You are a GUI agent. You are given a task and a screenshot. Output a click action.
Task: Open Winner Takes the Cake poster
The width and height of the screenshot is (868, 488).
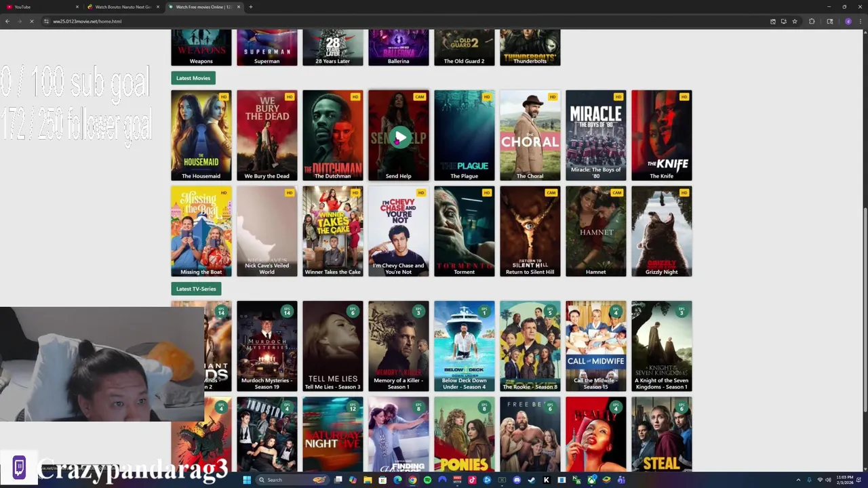tap(333, 231)
